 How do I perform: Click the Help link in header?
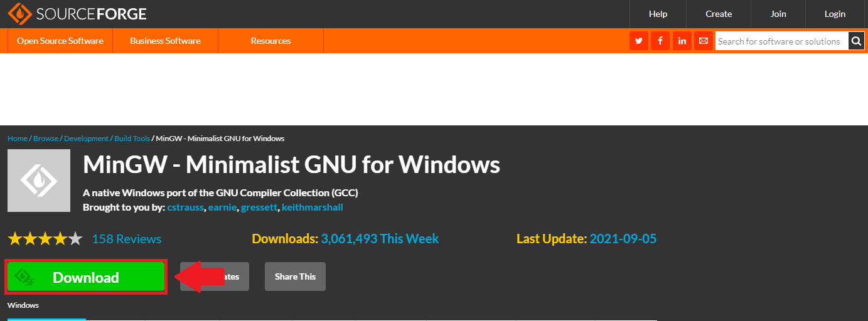(x=658, y=14)
